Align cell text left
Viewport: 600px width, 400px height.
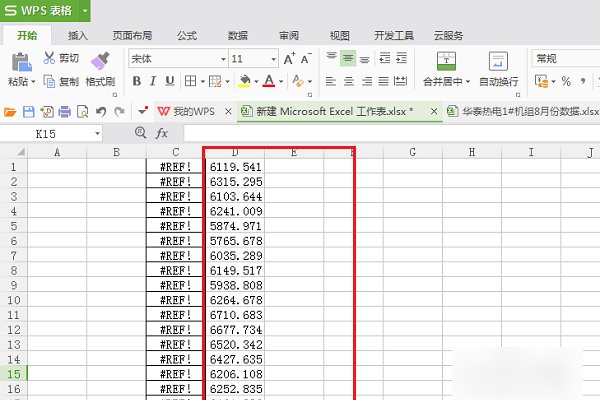pos(331,81)
